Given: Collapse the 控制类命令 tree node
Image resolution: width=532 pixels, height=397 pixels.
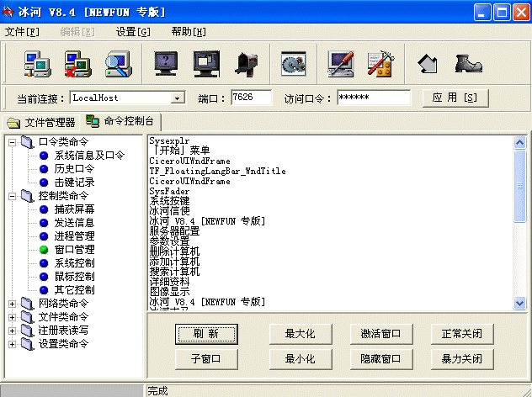Looking at the screenshot, I should (13, 196).
